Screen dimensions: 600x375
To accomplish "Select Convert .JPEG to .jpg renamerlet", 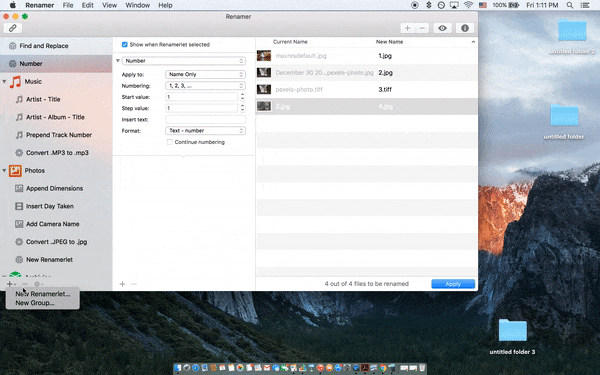I will coord(56,242).
